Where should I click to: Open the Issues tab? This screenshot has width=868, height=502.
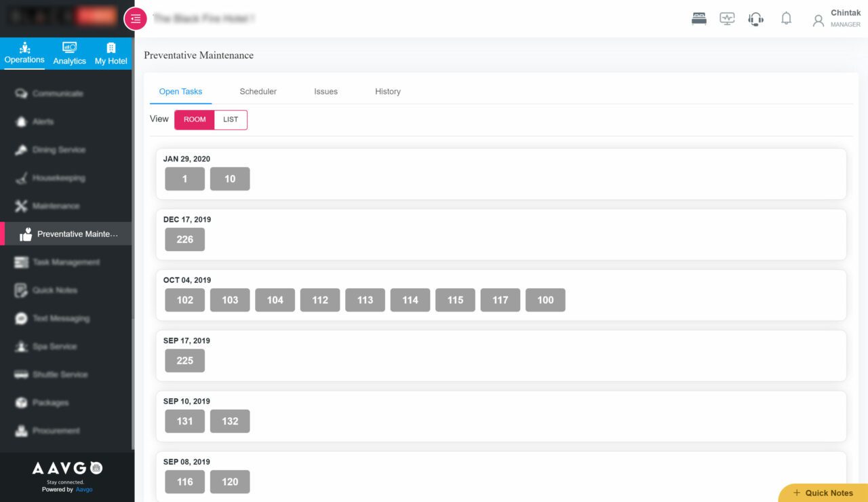tap(325, 91)
